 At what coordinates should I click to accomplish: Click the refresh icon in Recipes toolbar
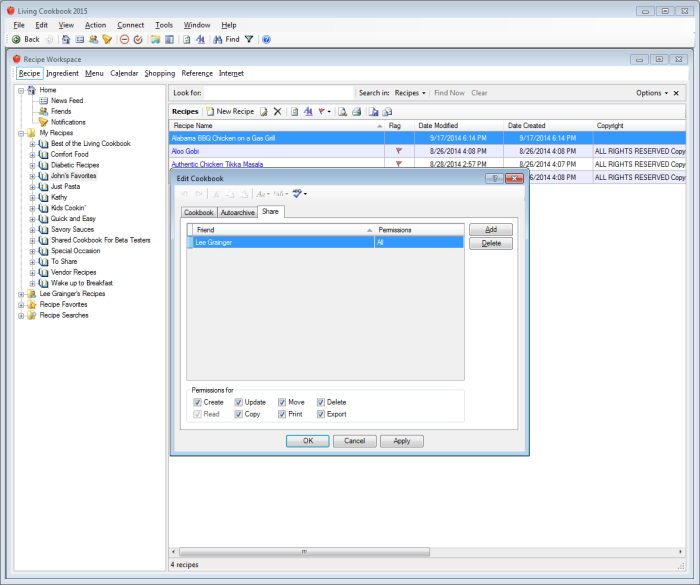(295, 112)
